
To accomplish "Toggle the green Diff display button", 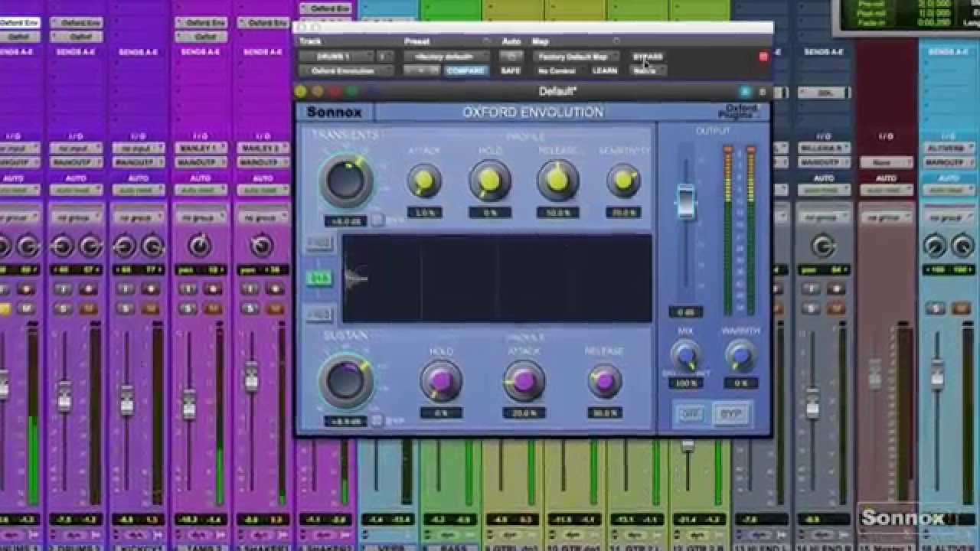I will [x=319, y=279].
